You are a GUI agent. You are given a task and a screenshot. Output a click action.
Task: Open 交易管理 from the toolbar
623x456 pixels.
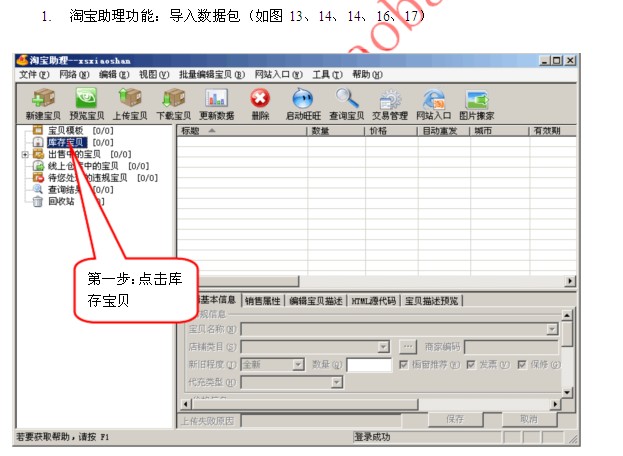pos(390,99)
